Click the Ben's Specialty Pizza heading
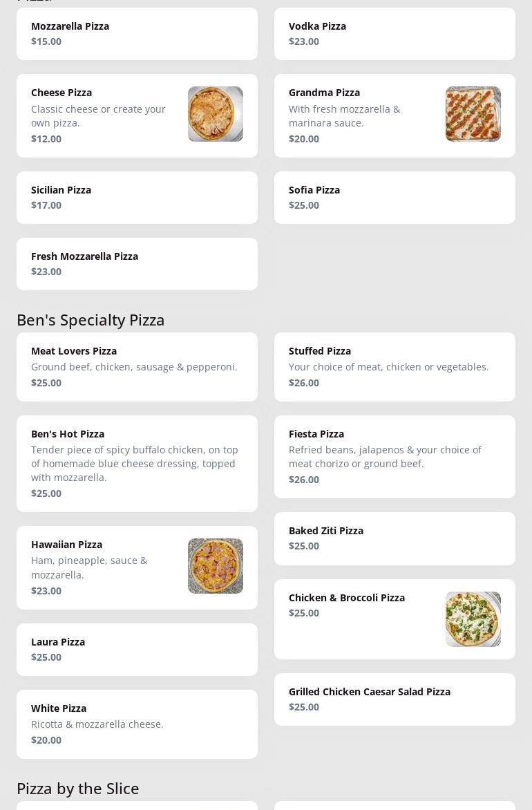Screen dimensions: 532x810 click(91, 320)
